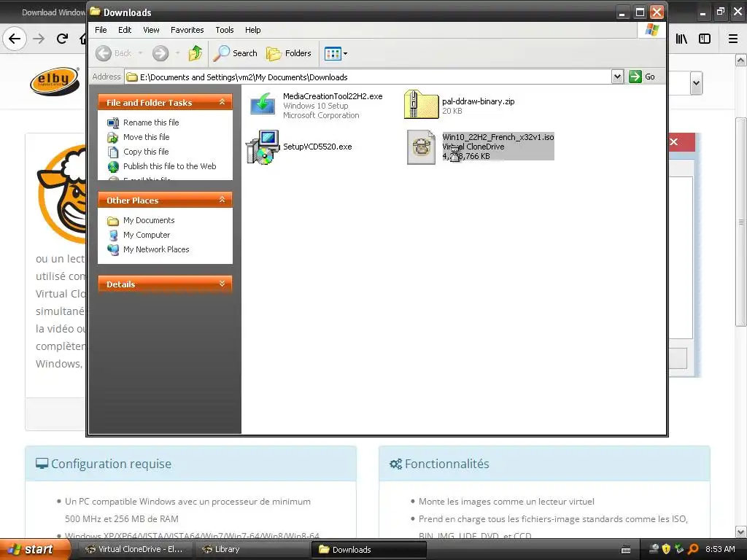The image size is (747, 560).
Task: Open the browser Library icon
Action: [x=682, y=39]
